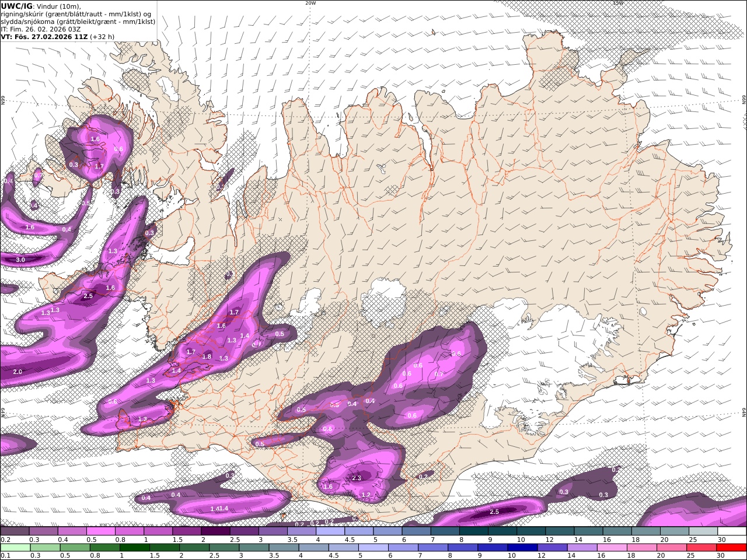Select dark blue swatch between 10 and 12, bottom row

522,547
